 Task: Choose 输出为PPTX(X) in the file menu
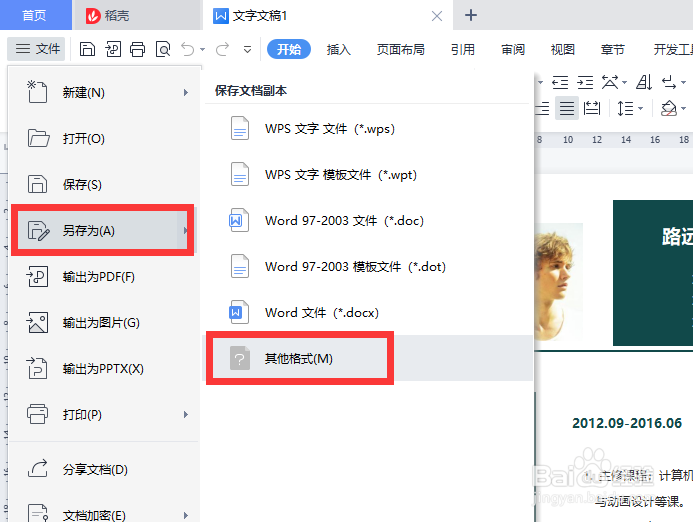coord(104,369)
